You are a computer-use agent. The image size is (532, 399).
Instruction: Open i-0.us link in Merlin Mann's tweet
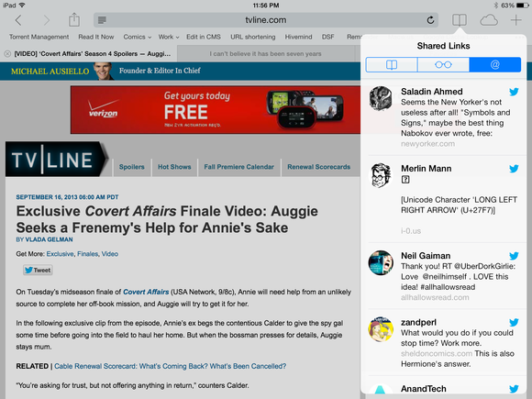[411, 231]
